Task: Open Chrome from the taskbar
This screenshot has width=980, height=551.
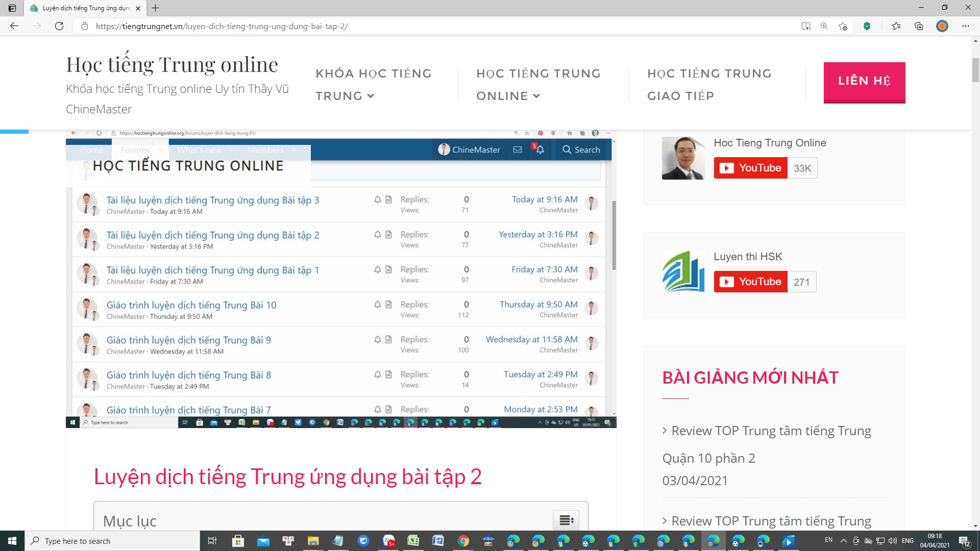Action: click(463, 541)
